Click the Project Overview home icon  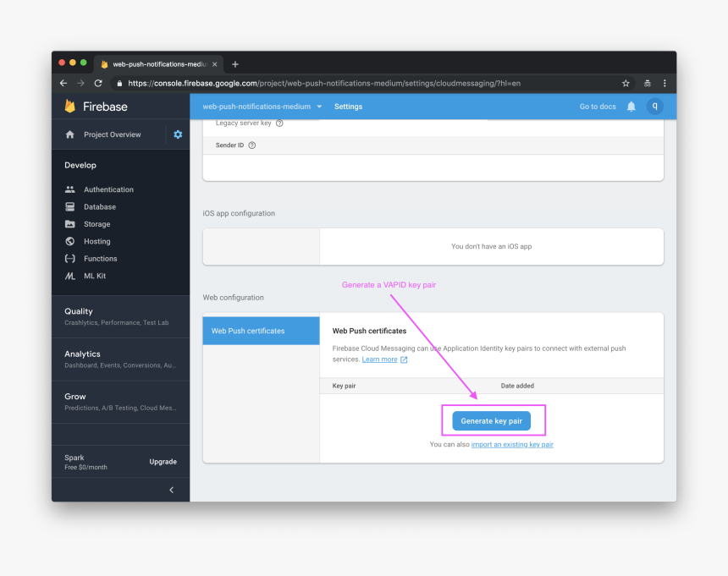70,134
